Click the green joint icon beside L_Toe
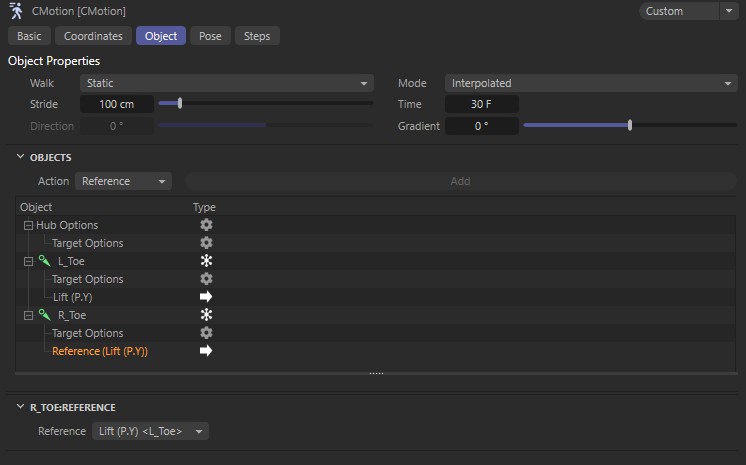The height and width of the screenshot is (465, 746). tap(45, 261)
